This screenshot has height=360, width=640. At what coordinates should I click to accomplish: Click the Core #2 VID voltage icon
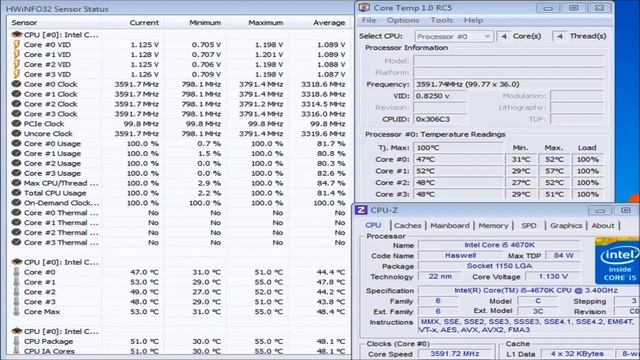tap(16, 64)
